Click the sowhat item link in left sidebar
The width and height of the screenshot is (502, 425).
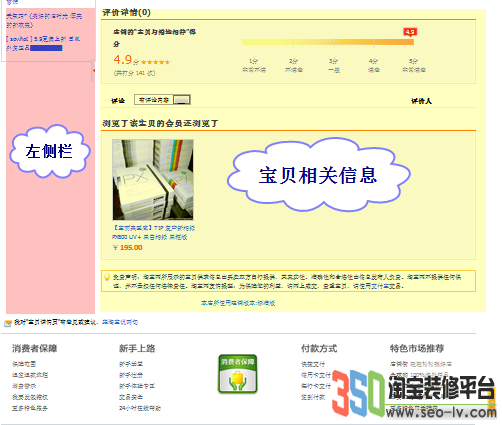[x=43, y=43]
